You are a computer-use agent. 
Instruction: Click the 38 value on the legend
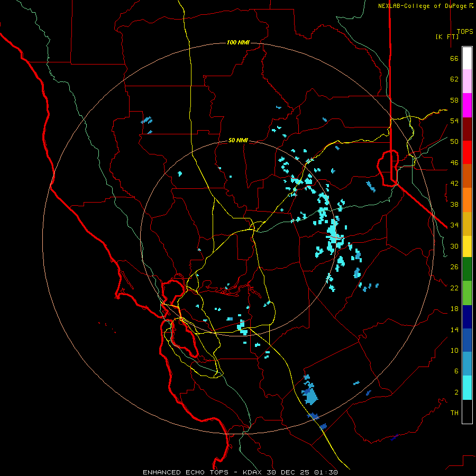[x=454, y=204]
